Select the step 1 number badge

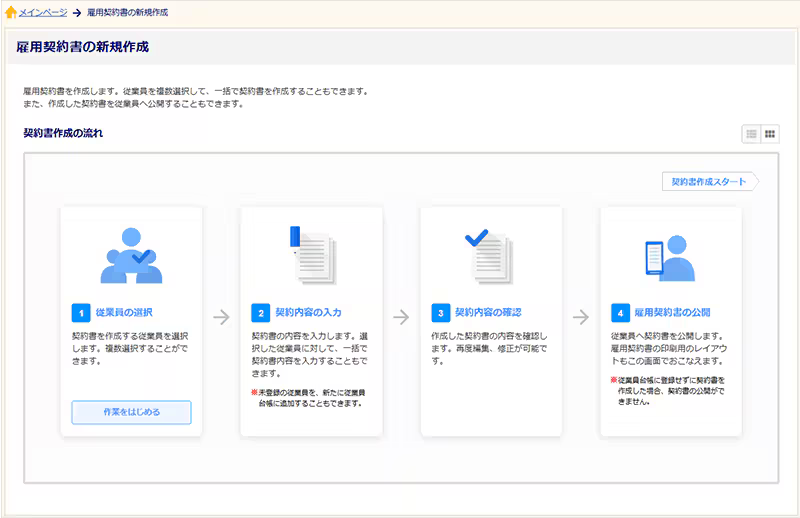(81, 312)
